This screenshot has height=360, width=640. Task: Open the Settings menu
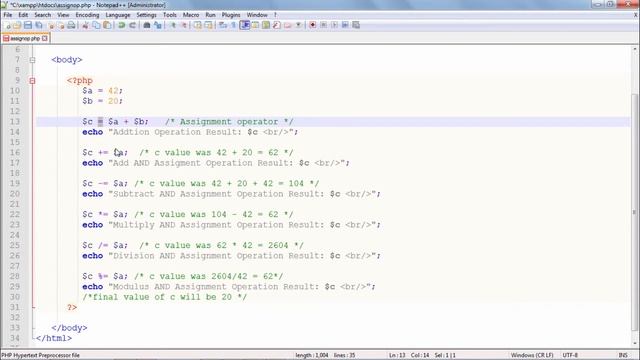point(147,15)
